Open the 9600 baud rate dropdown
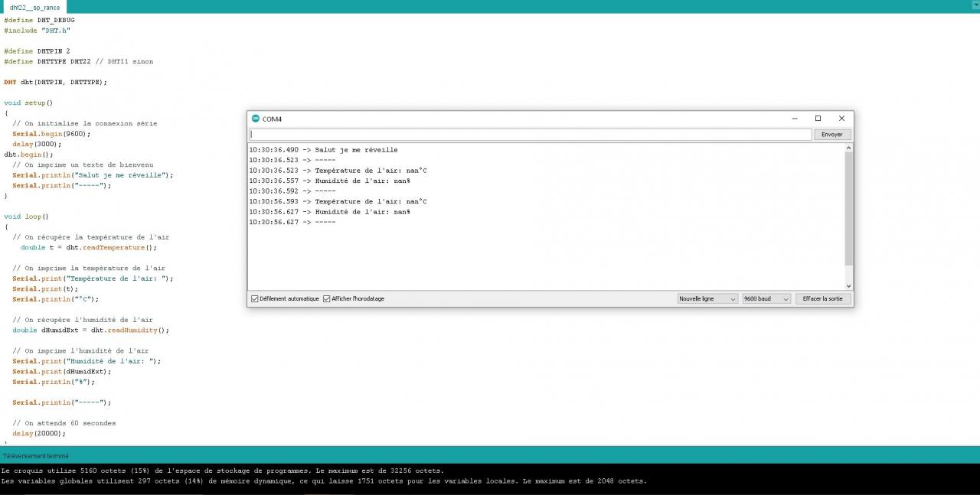 click(766, 299)
